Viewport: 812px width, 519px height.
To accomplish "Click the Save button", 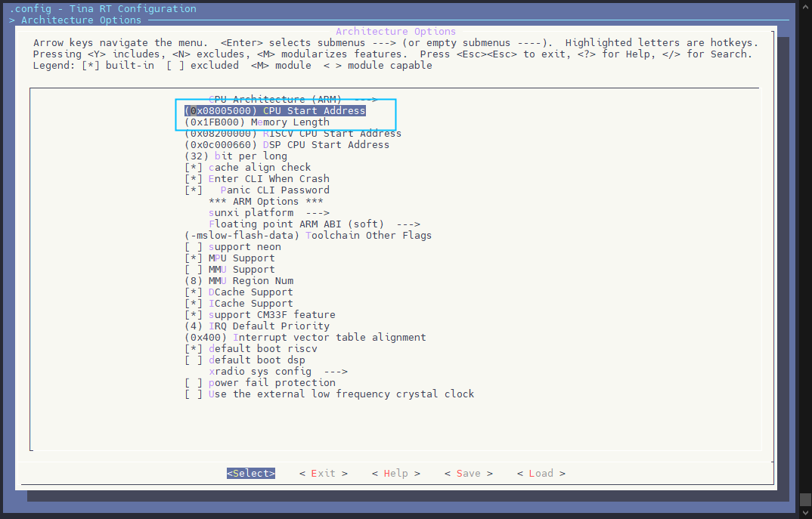I will [x=468, y=474].
